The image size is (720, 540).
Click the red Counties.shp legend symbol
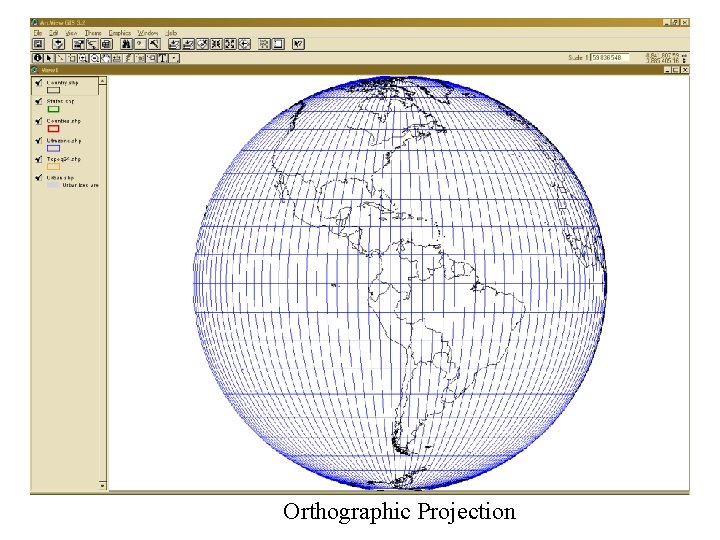[x=53, y=129]
